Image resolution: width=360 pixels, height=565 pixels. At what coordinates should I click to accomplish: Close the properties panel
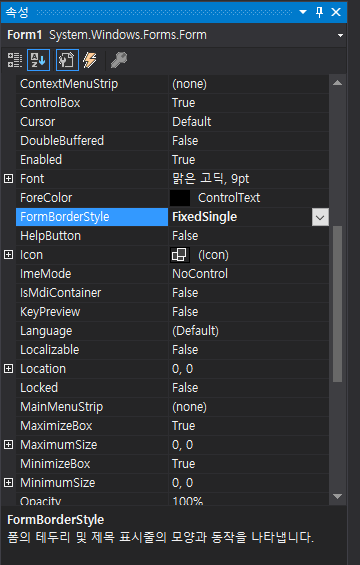pyautogui.click(x=336, y=12)
